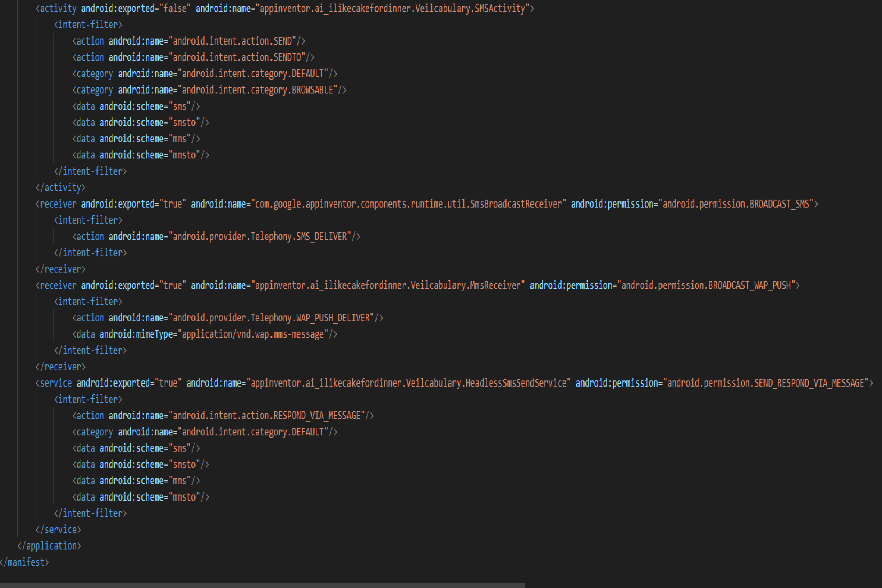Click the closing application tag
Viewport: 882px width, 588px height.
coord(49,546)
